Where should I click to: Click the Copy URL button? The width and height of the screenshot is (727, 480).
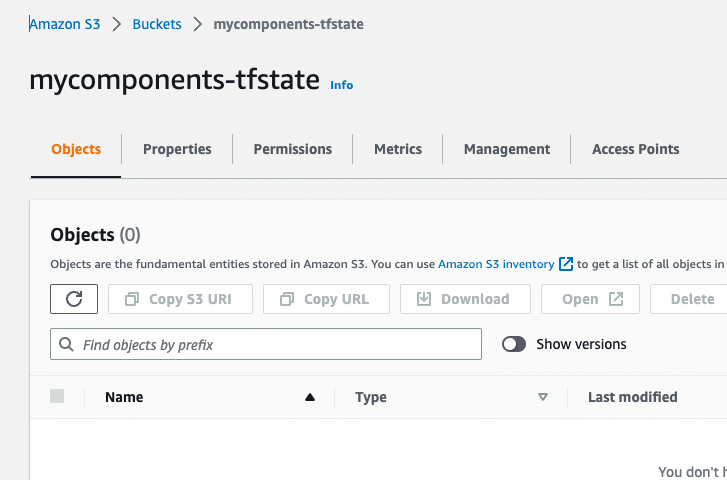[326, 299]
